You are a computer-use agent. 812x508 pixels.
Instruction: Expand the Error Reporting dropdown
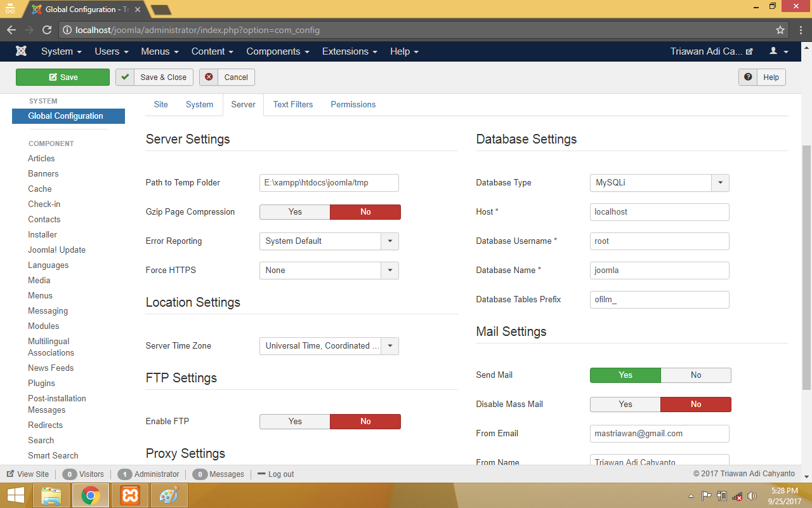pos(329,241)
